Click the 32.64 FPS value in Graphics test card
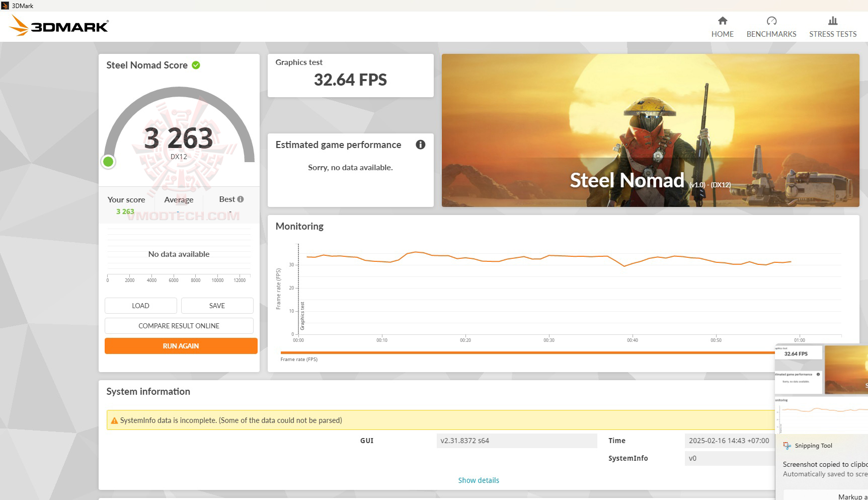Image resolution: width=868 pixels, height=500 pixels. 350,80
